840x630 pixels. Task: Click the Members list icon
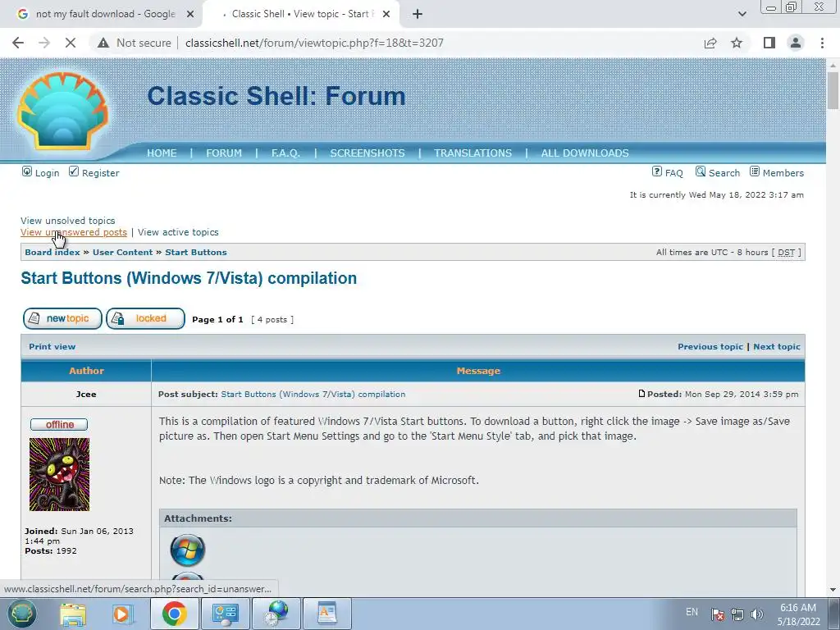pos(755,171)
